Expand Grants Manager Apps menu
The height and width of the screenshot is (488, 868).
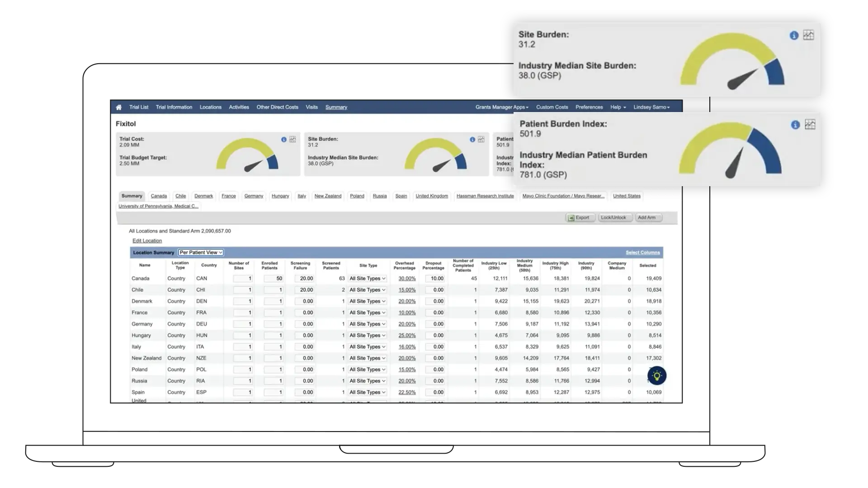(x=502, y=108)
